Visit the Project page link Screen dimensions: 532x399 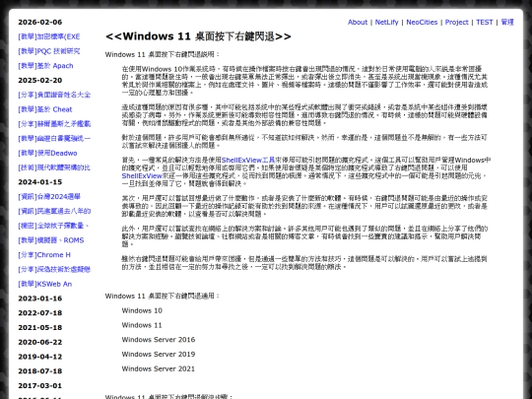tap(457, 22)
